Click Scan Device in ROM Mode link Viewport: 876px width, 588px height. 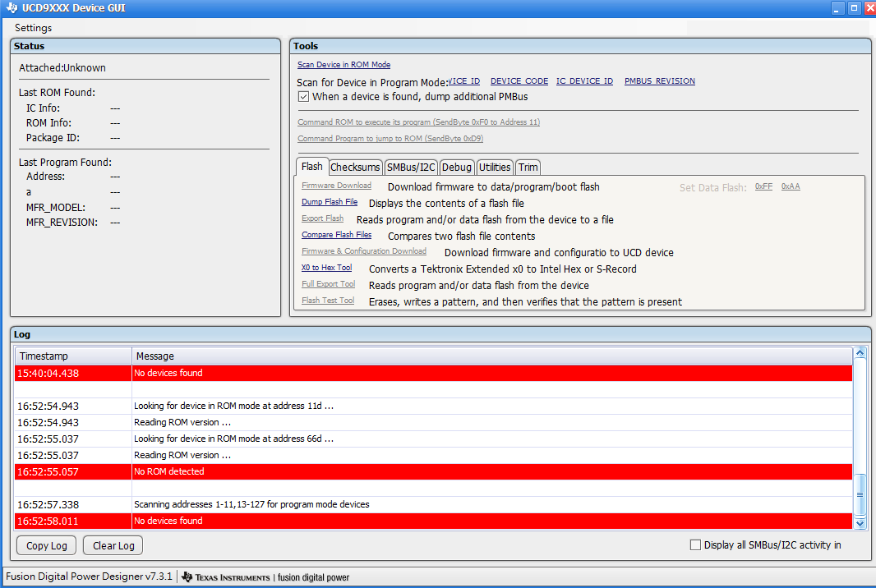point(343,65)
